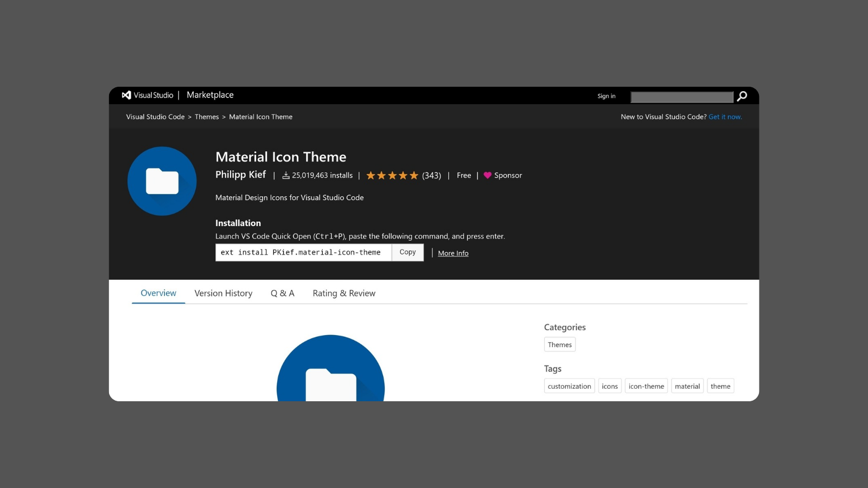Click the Sponsor link

point(508,175)
